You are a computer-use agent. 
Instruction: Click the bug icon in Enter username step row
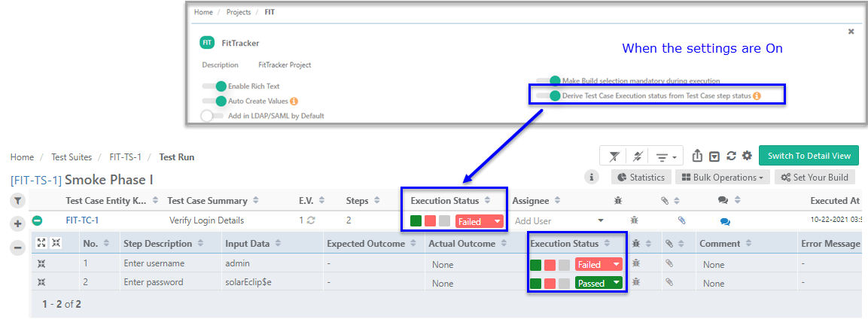pyautogui.click(x=637, y=263)
